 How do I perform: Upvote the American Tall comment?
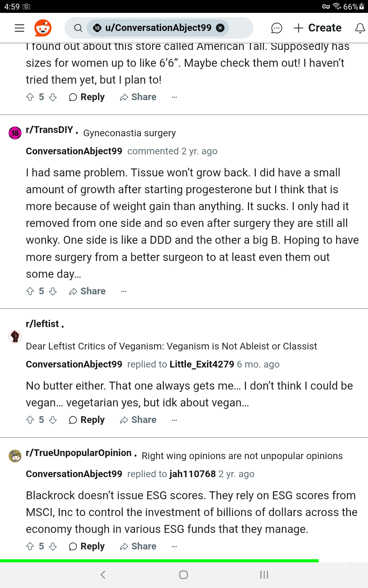(x=30, y=97)
